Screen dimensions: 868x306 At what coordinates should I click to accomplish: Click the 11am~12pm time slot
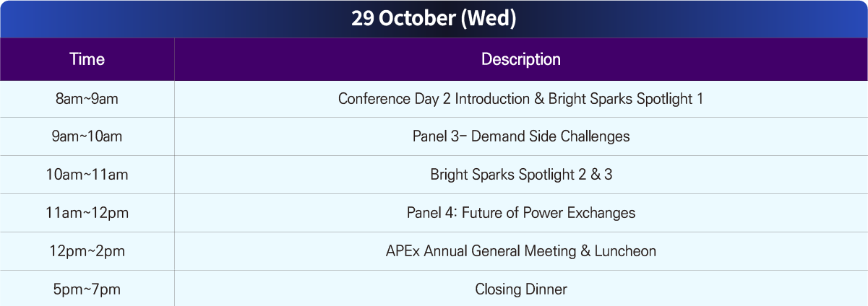click(87, 213)
